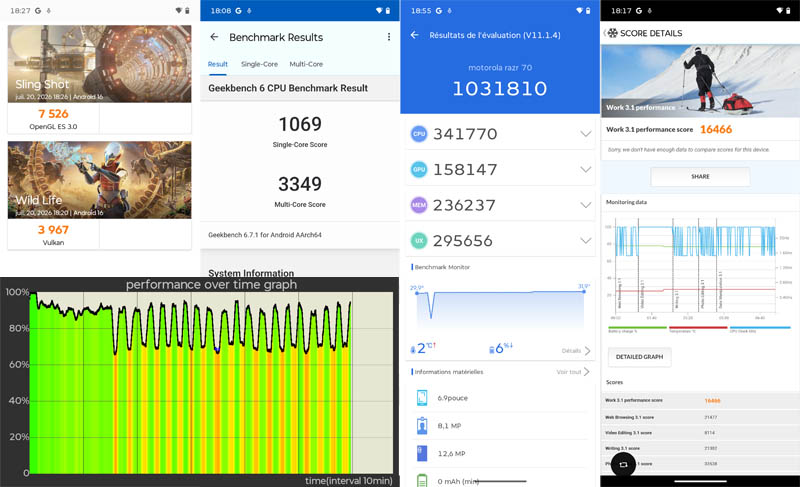This screenshot has height=487, width=800.
Task: Tap the SHARE button
Action: tap(700, 176)
